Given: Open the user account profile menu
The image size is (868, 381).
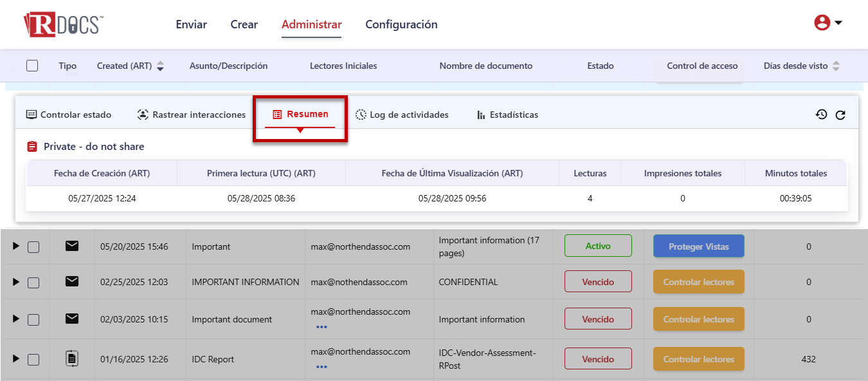Looking at the screenshot, I should pyautogui.click(x=827, y=23).
